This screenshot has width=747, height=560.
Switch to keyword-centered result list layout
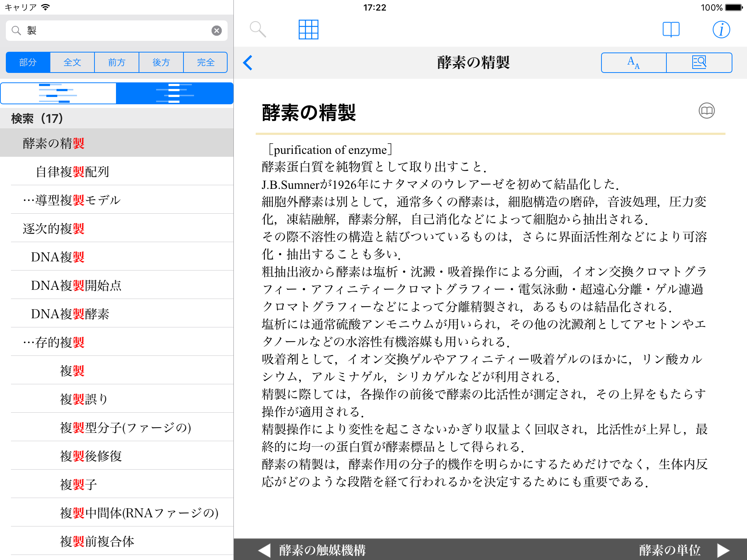pos(175,93)
